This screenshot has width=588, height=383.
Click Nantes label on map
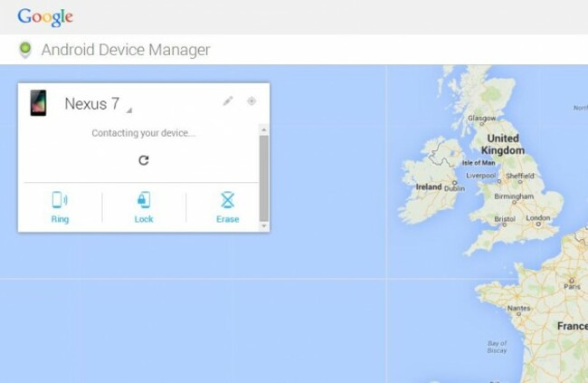(x=519, y=308)
